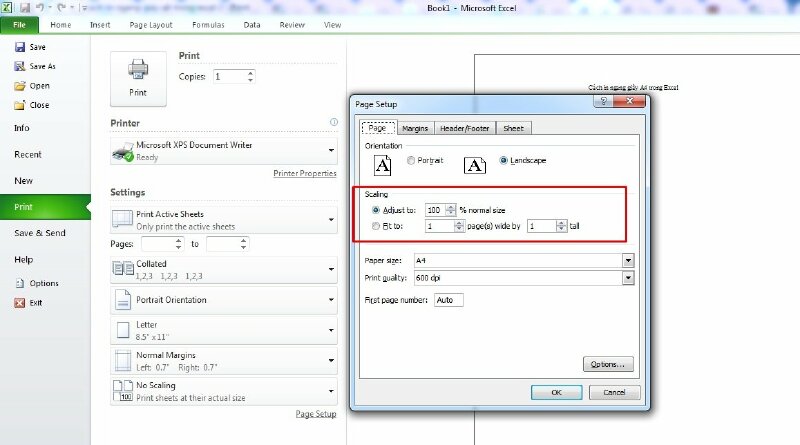Open the Formulas ribbon tab

[208, 25]
